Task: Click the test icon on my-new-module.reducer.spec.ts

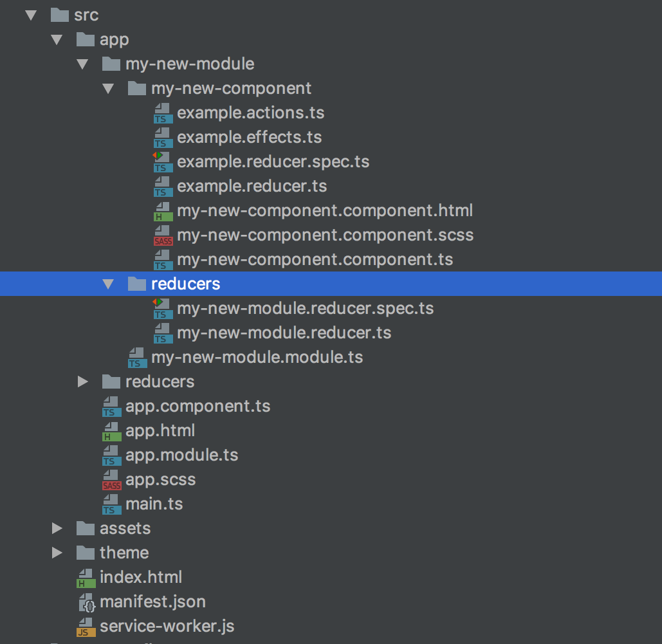Action: point(162,308)
